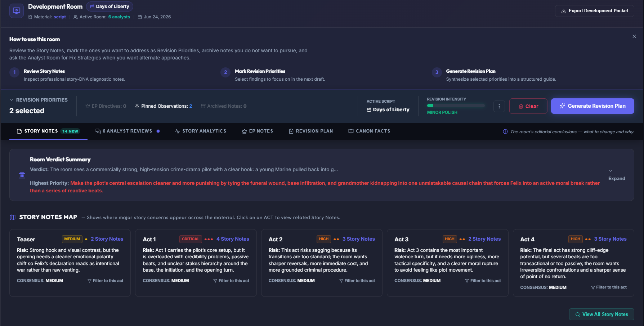Click the Teaser MEDIUM risk badge
The width and height of the screenshot is (644, 326).
tap(72, 239)
